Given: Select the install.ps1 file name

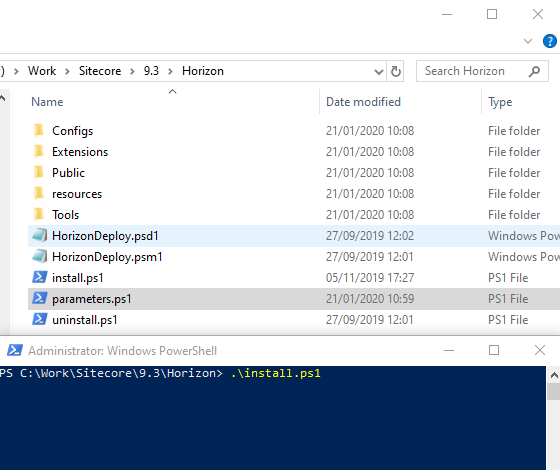Looking at the screenshot, I should (78, 278).
